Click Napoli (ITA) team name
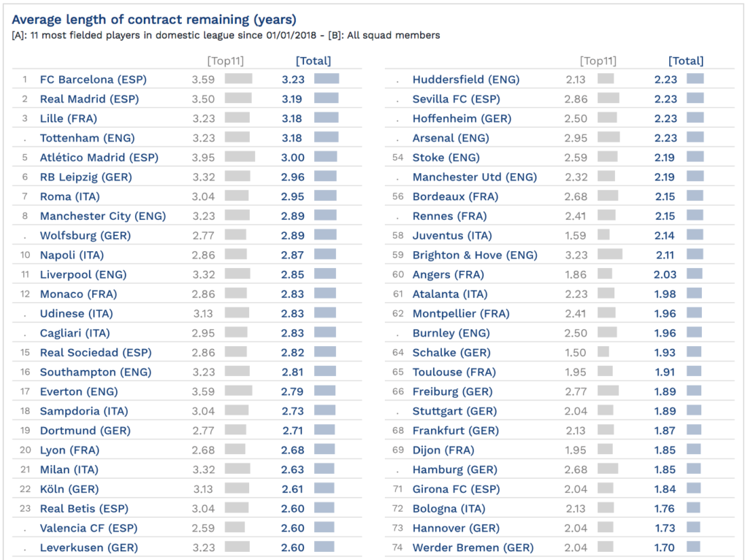The width and height of the screenshot is (748, 560). point(72,256)
